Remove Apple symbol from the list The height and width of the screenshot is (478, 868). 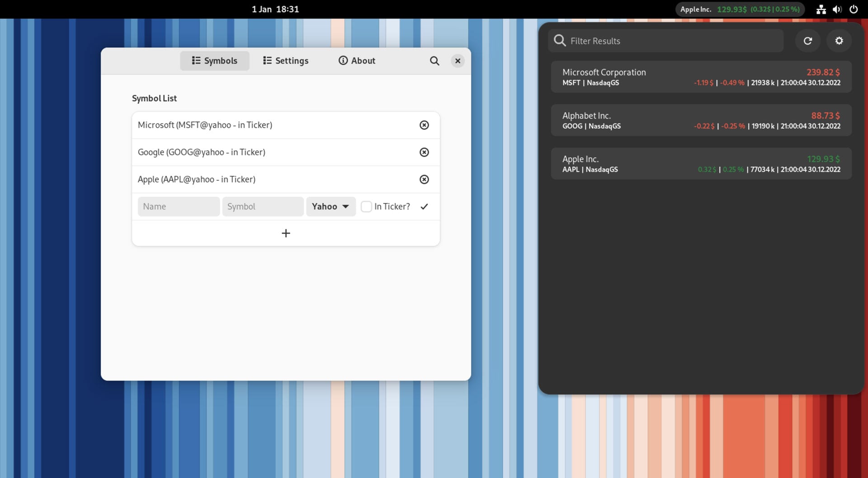[424, 179]
